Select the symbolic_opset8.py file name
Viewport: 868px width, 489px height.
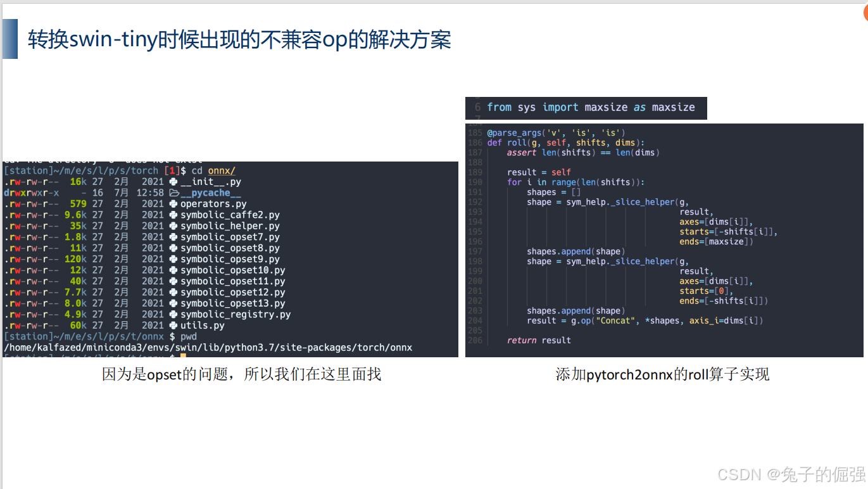230,248
